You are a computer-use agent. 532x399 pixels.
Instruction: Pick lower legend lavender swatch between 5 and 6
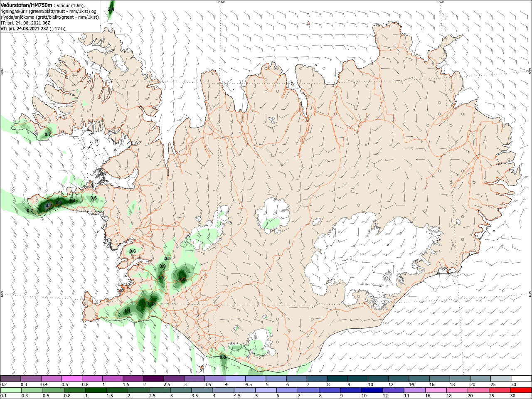266,390
